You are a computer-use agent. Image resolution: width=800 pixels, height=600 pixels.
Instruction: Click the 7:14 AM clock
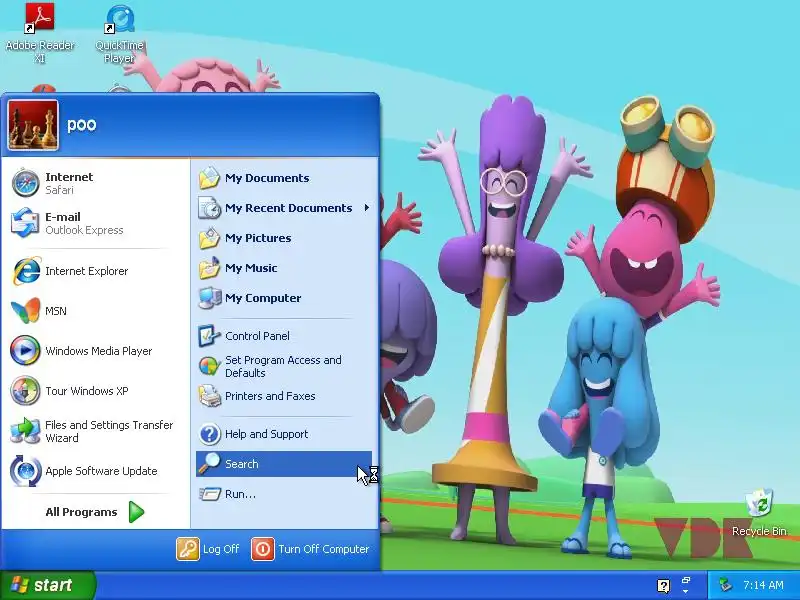[763, 585]
